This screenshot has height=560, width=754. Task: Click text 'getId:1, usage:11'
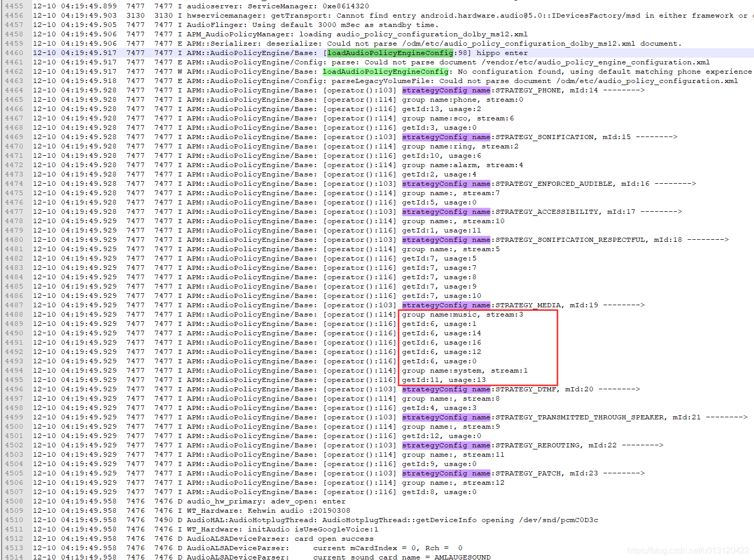[441, 230]
